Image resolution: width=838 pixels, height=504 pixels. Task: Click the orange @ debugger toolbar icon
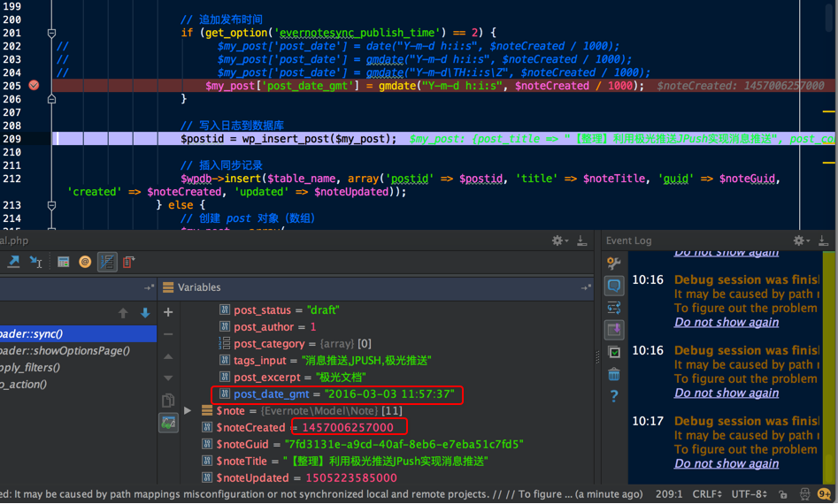(x=84, y=262)
